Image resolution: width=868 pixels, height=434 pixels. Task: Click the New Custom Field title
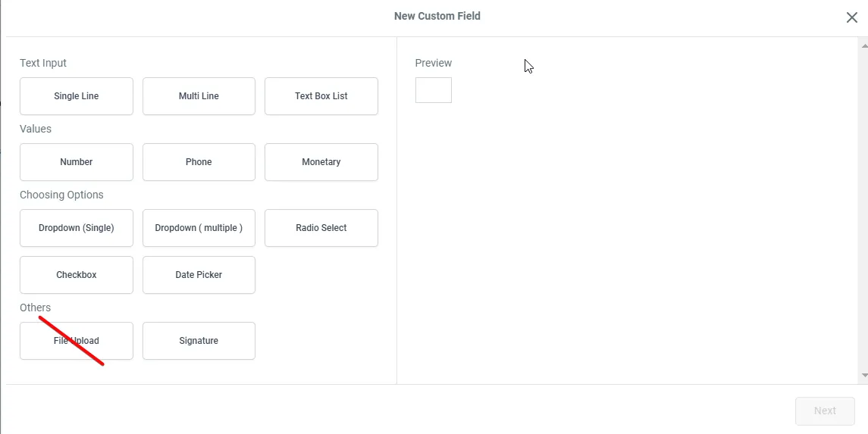(x=437, y=16)
